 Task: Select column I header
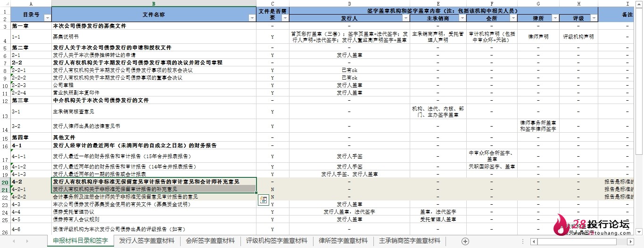[617, 3]
